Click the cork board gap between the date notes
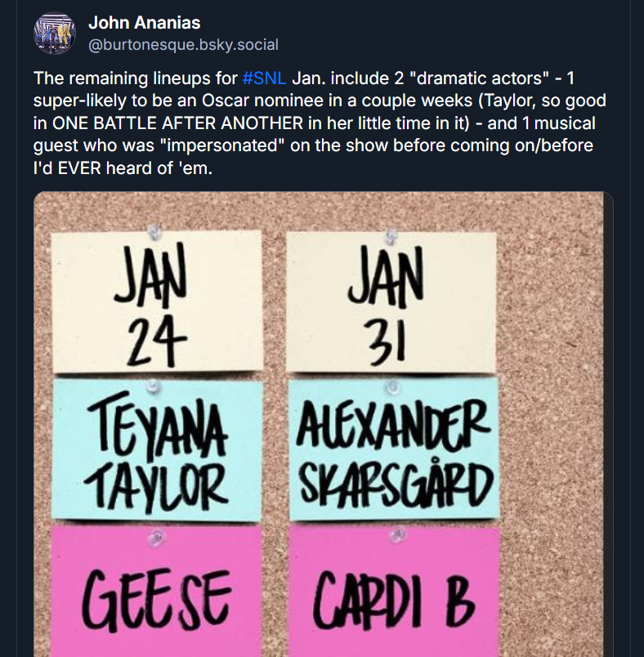This screenshot has width=644, height=657. tap(275, 301)
